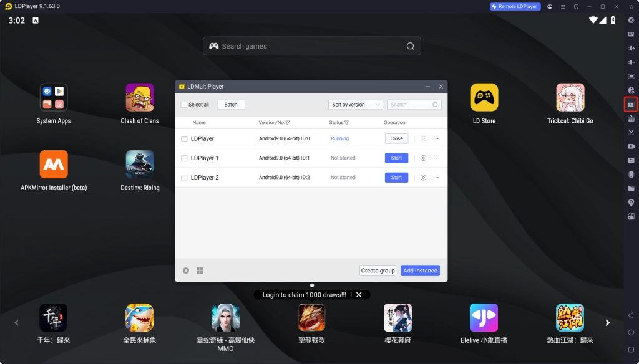Open APKMirror Installer app icon
Viewport: 639px width, 364px height.
tap(54, 165)
